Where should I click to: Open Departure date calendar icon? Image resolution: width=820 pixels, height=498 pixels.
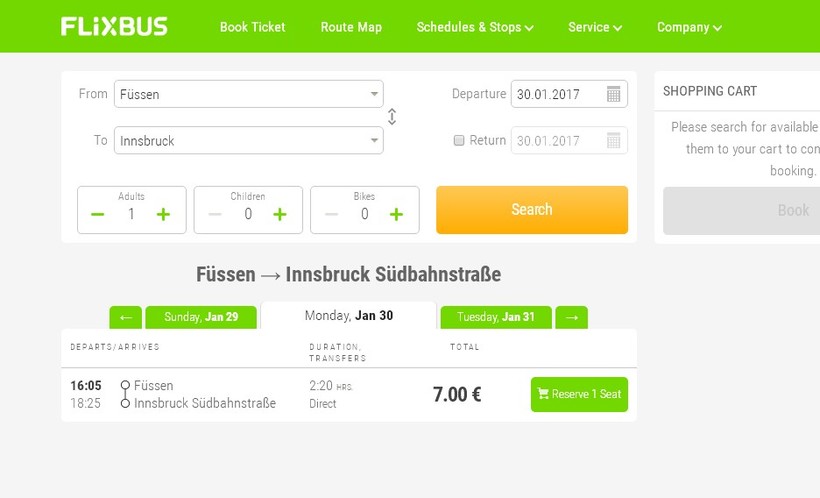click(614, 94)
